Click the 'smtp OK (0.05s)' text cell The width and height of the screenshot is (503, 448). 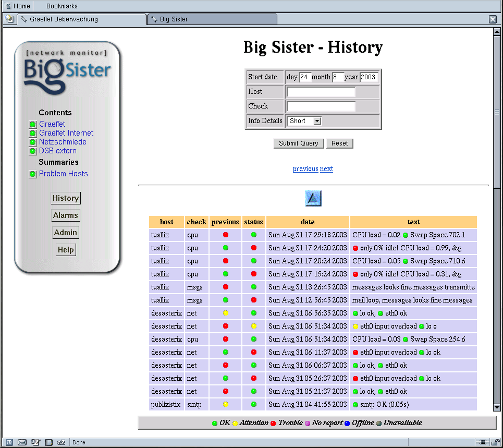click(x=413, y=404)
